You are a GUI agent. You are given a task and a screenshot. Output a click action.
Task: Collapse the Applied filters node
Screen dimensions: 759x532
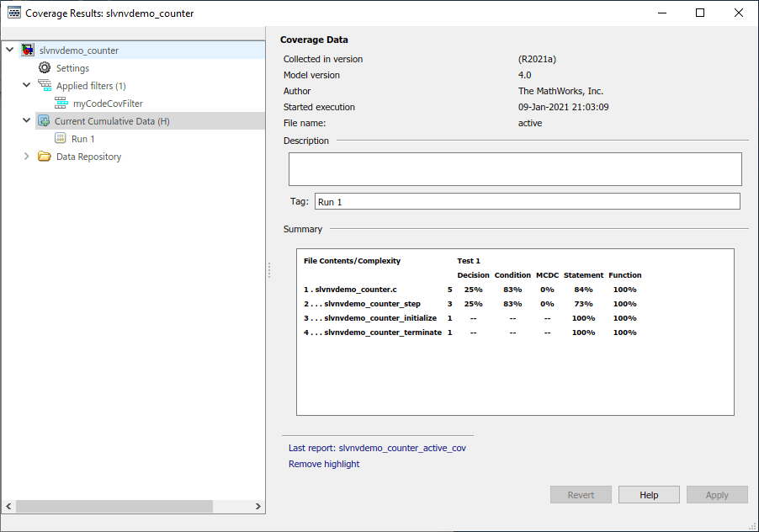[27, 86]
